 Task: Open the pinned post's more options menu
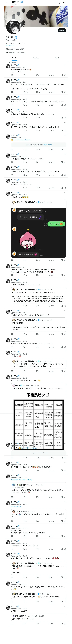point(65,65)
